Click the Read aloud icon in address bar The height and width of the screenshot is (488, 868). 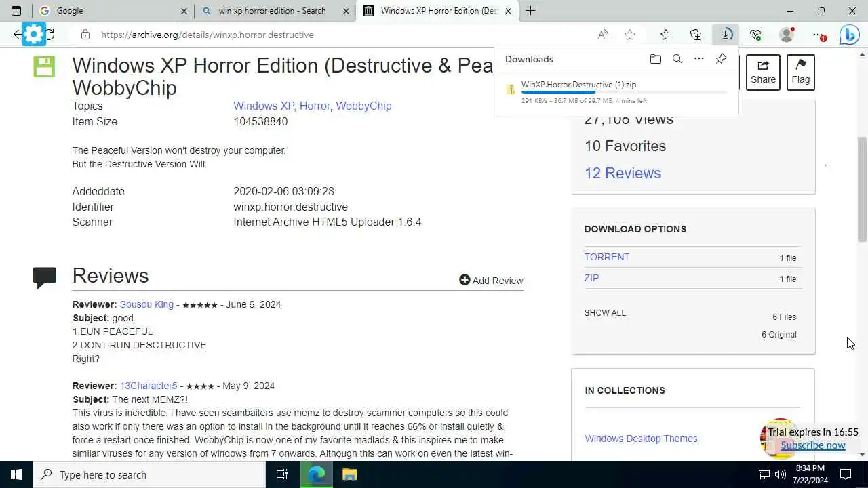(x=603, y=35)
